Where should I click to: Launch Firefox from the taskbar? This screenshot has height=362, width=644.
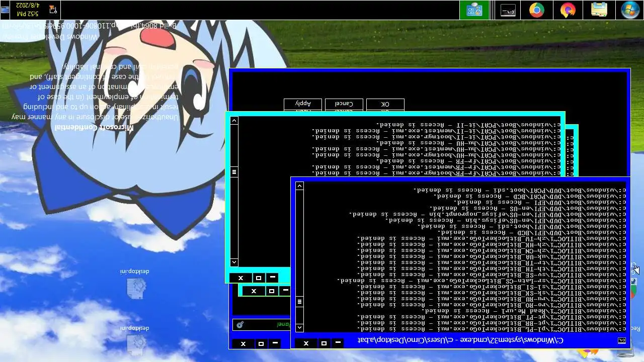point(568,10)
